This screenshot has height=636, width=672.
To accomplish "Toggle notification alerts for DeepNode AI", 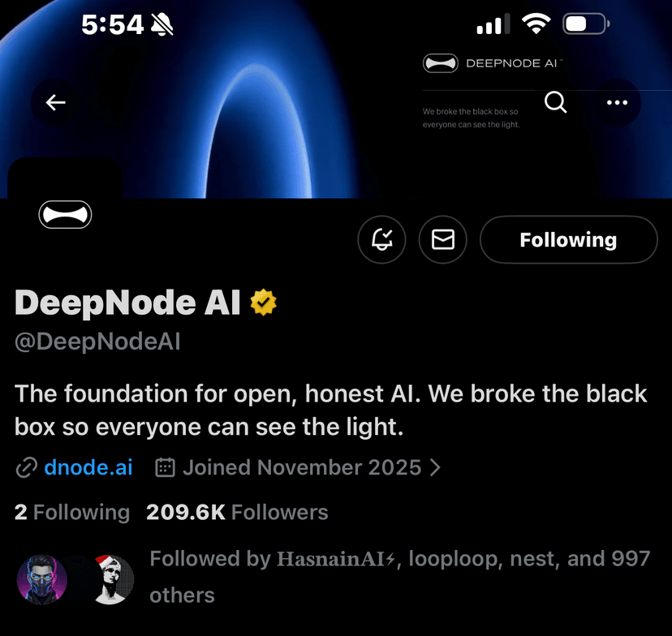I will [381, 239].
